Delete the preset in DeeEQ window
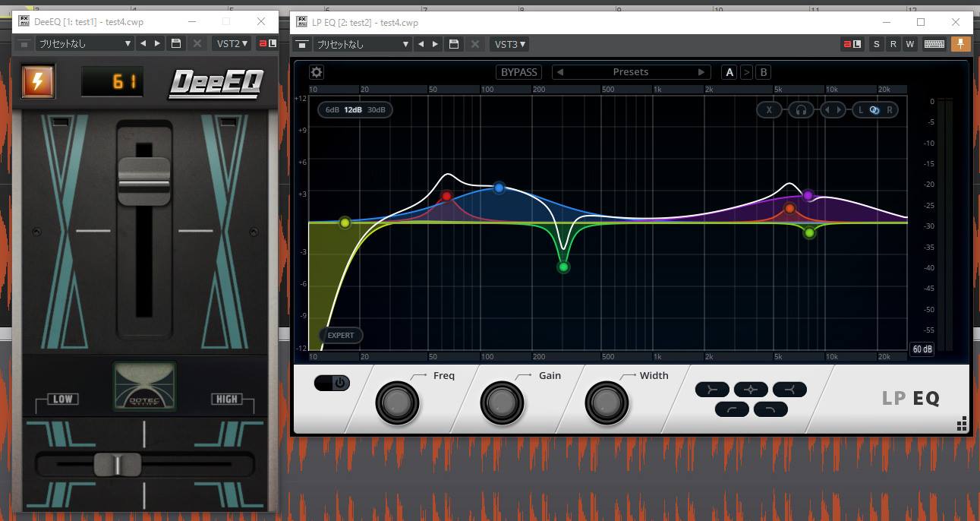Image resolution: width=980 pixels, height=521 pixels. pyautogui.click(x=197, y=43)
